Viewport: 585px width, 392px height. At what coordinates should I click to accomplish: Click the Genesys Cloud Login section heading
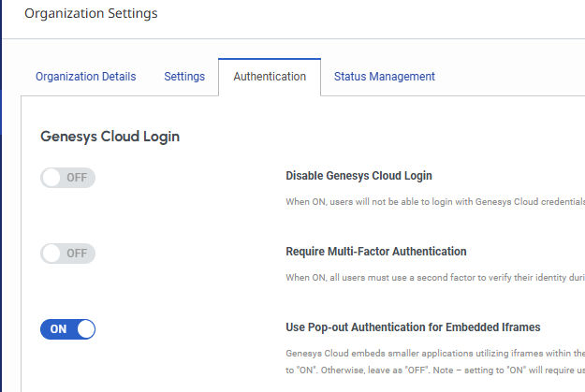pos(110,137)
